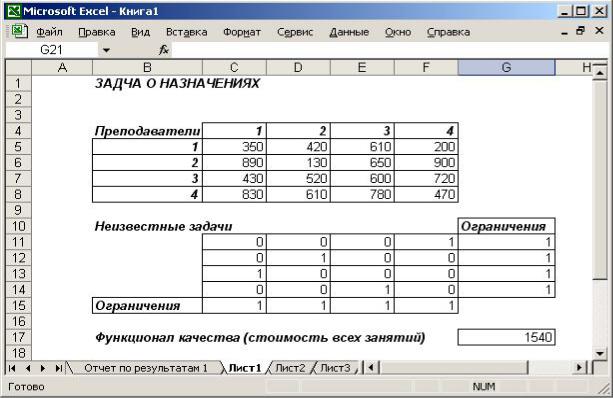Viewport: 613px width, 398px height.
Task: Select cell containing value 780
Action: tap(362, 194)
